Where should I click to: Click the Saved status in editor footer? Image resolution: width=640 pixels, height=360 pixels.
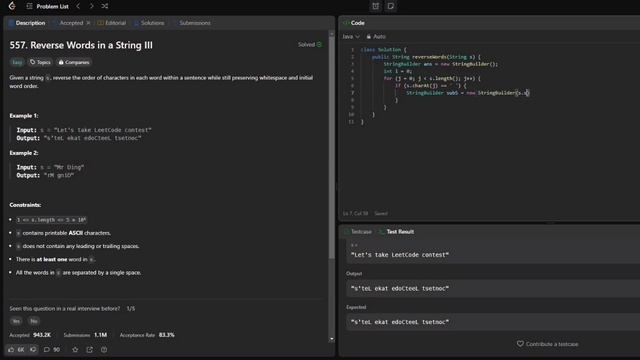tap(381, 213)
